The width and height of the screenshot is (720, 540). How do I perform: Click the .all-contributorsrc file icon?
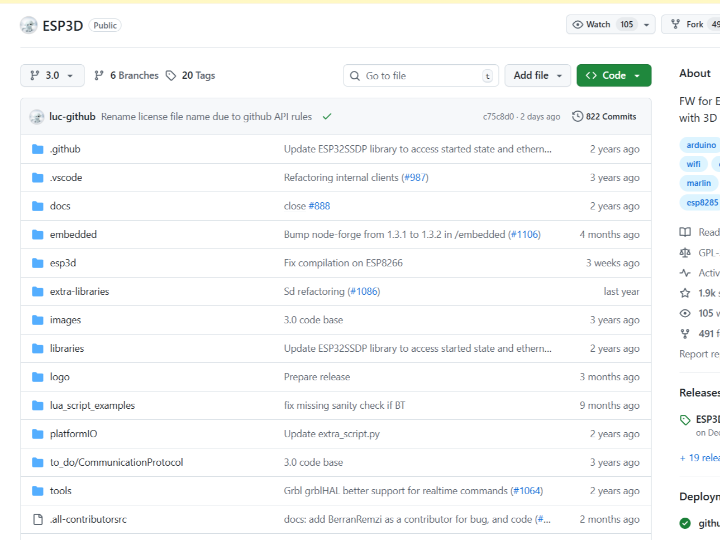[x=38, y=519]
